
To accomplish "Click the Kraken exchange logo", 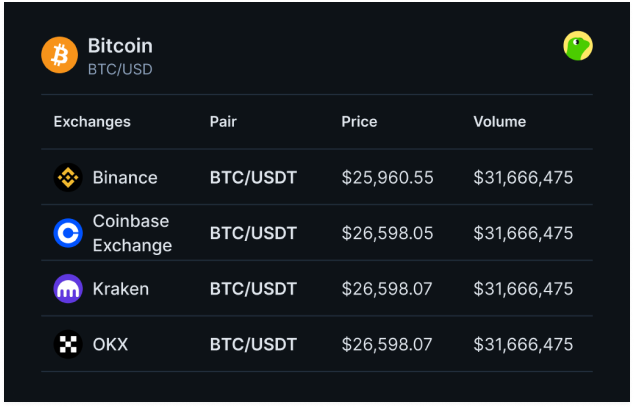I will coord(67,289).
